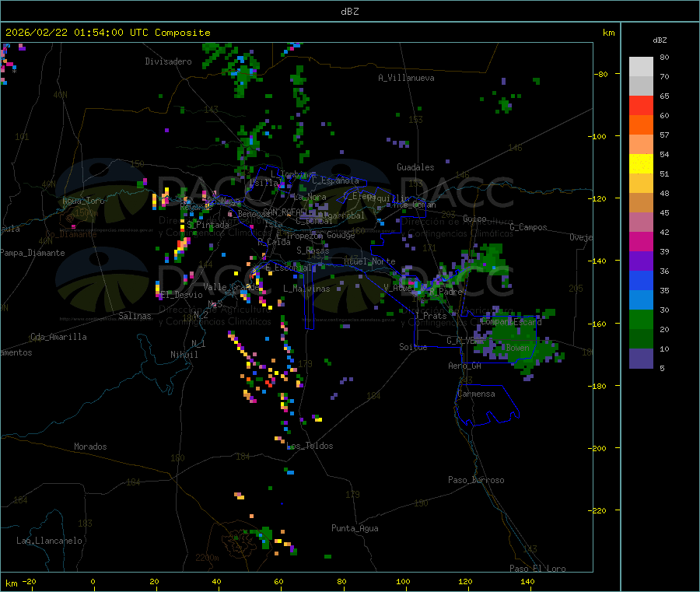The height and width of the screenshot is (592, 700).
Task: Select the 80 dBZ white color swatch
Action: click(x=641, y=67)
